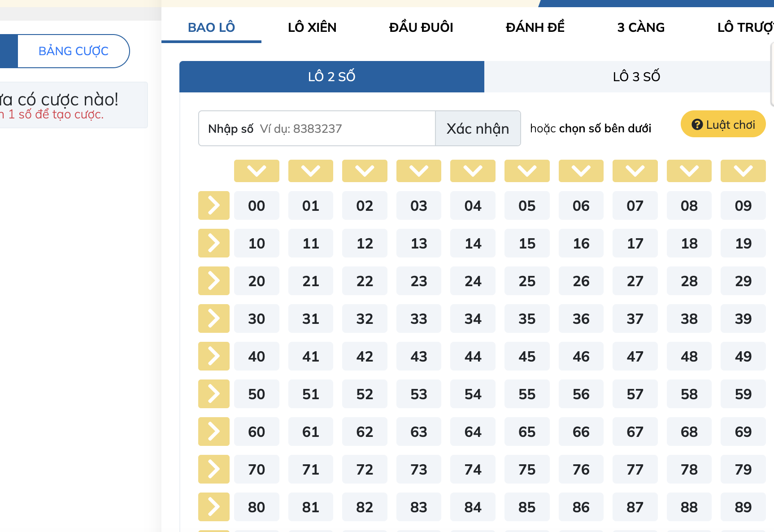Click the down chevron above column 09
The width and height of the screenshot is (774, 532).
tap(743, 171)
